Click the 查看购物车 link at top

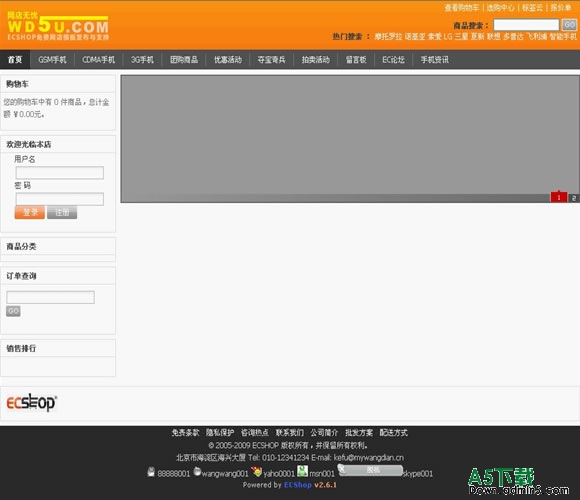pyautogui.click(x=462, y=8)
